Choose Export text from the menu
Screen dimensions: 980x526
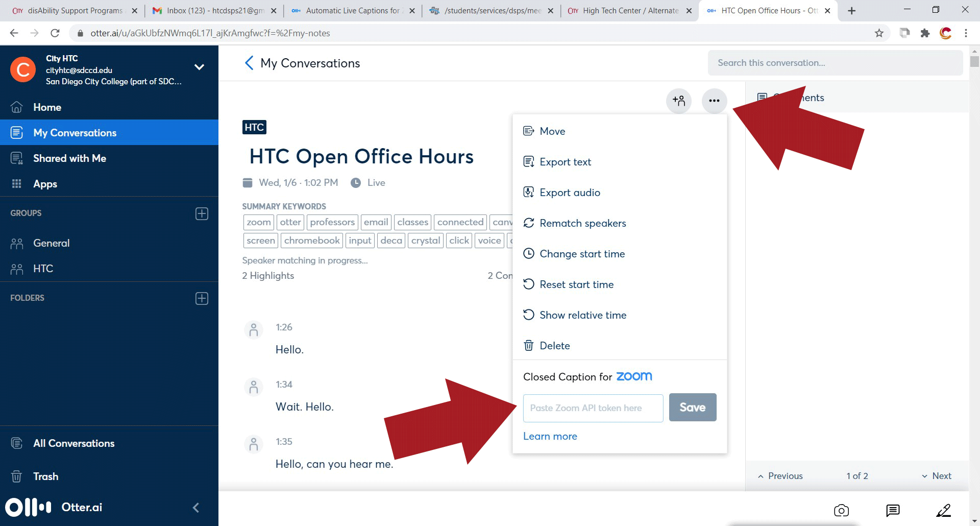point(565,162)
